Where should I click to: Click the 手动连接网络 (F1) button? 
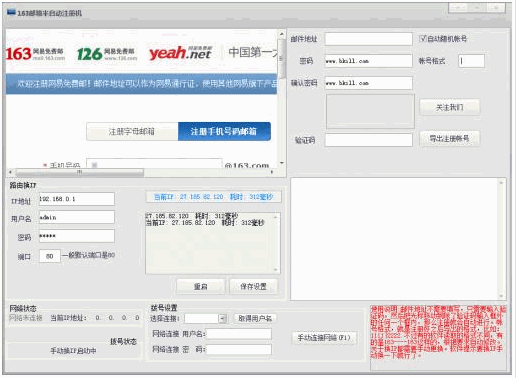click(324, 338)
